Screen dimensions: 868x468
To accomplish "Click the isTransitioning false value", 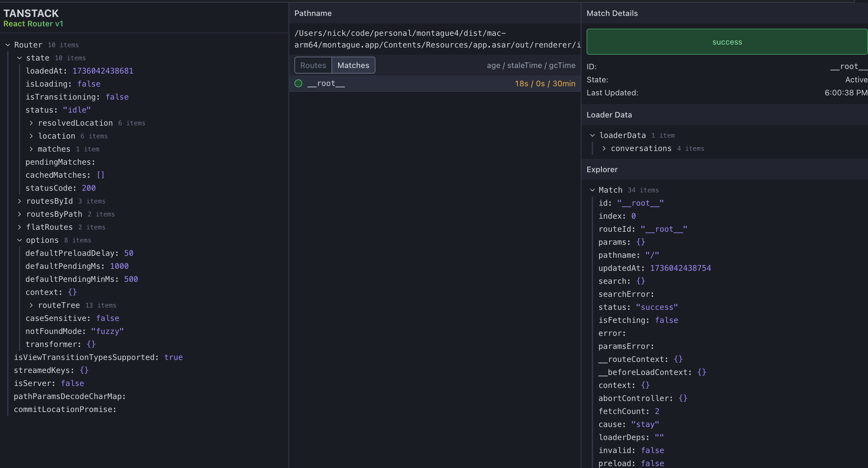I will tap(117, 97).
